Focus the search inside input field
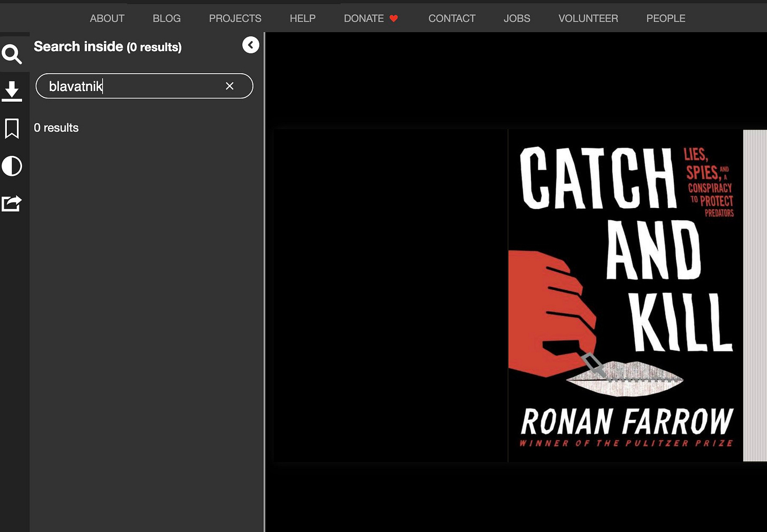The height and width of the screenshot is (532, 767). click(x=144, y=86)
